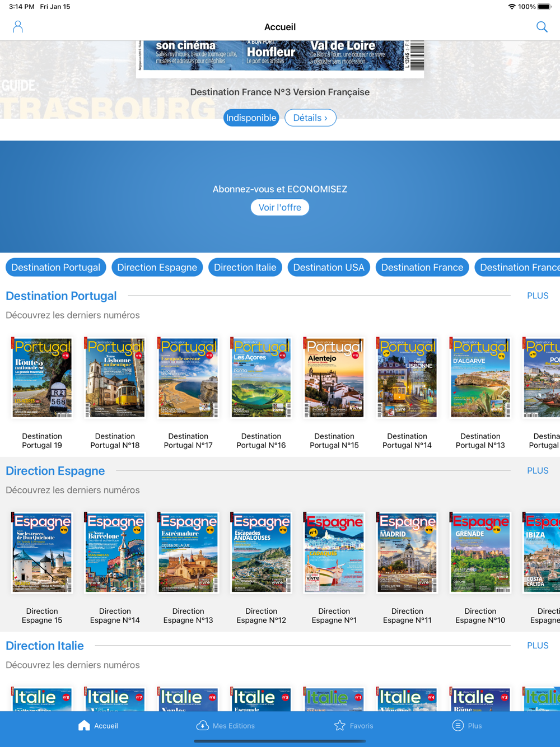Image resolution: width=560 pixels, height=747 pixels.
Task: Select the Direction Italie category chip
Action: [x=245, y=267]
